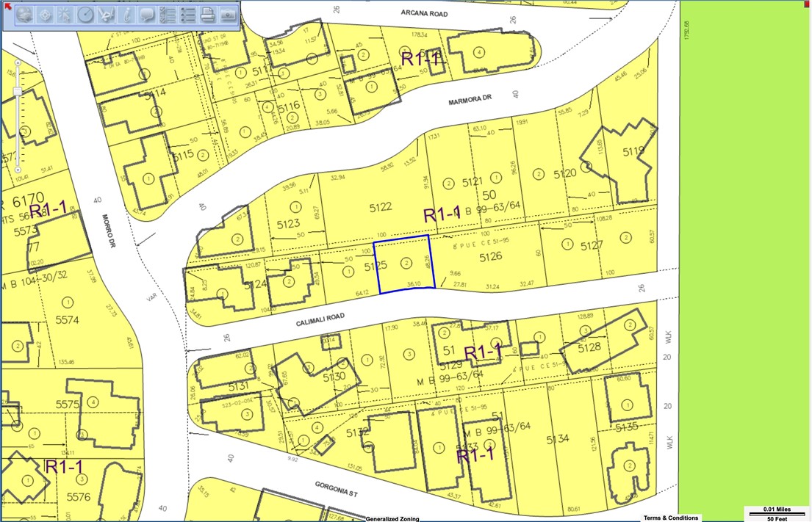Print the map using printer icon

coord(209,15)
